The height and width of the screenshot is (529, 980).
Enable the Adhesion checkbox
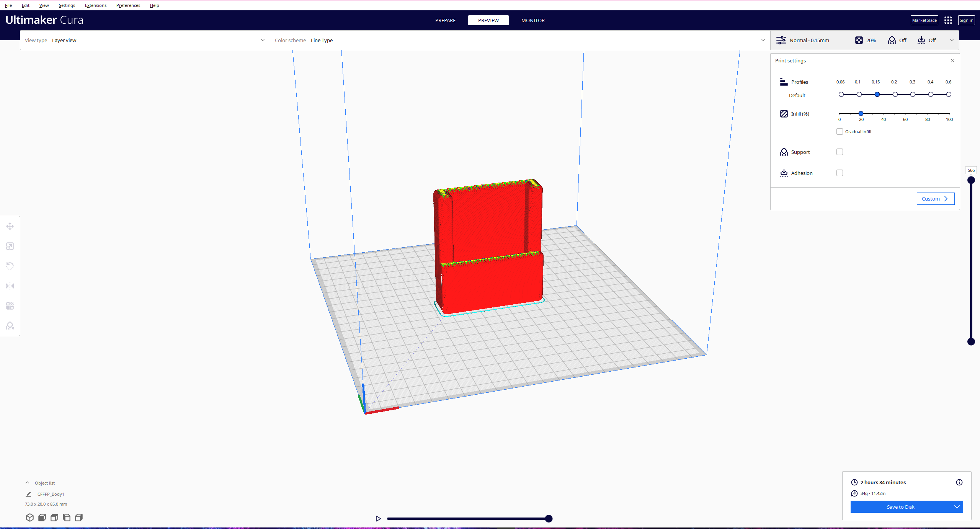coord(840,173)
